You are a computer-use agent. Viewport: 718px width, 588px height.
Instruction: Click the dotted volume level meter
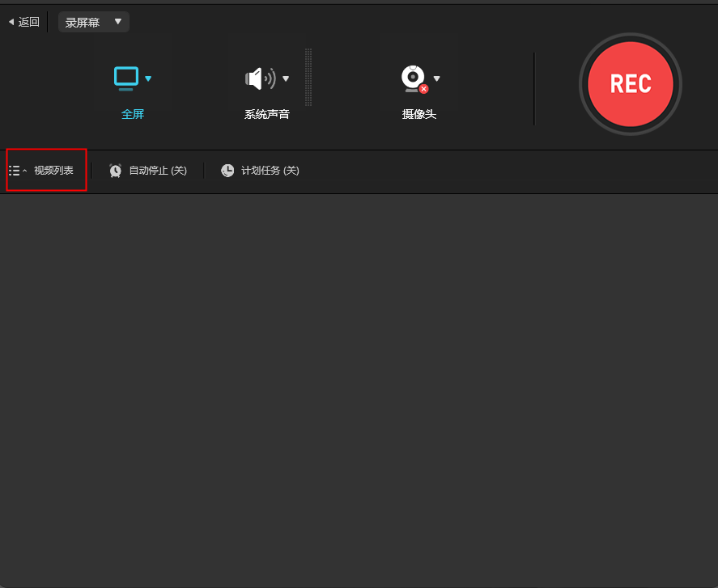308,77
